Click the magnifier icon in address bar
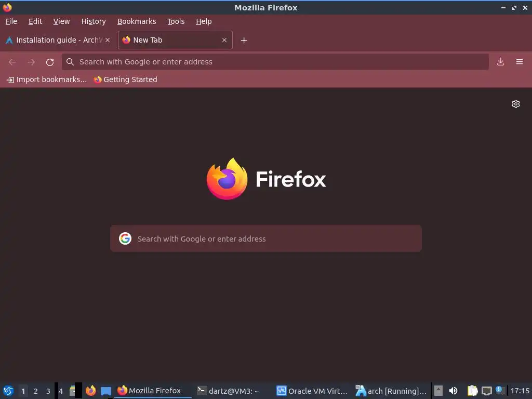The image size is (532, 399). [x=70, y=62]
